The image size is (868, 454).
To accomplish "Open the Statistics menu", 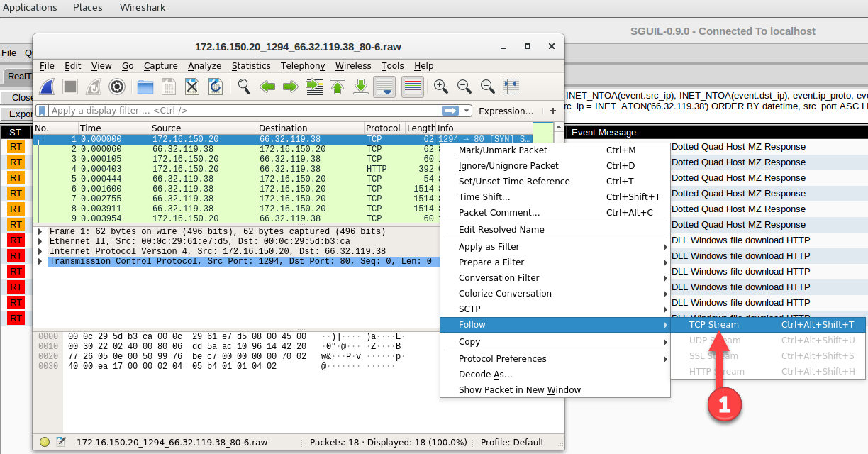I will coord(251,66).
